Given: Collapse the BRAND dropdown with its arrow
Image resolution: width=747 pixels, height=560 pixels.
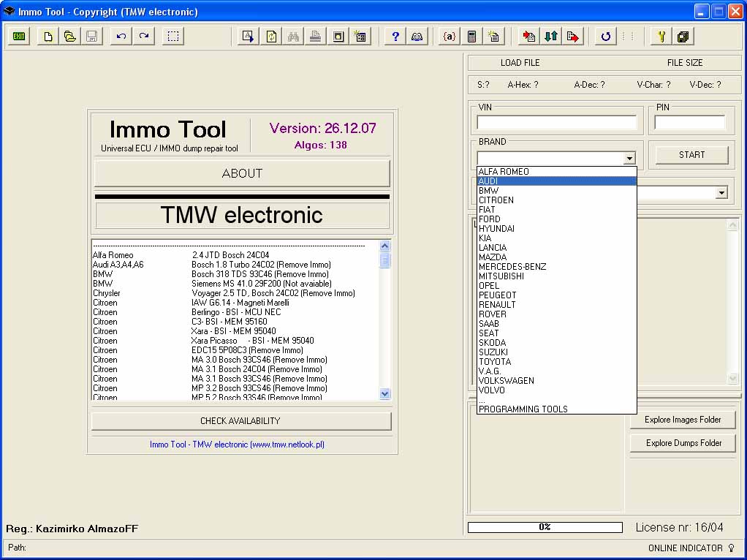Looking at the screenshot, I should (629, 158).
